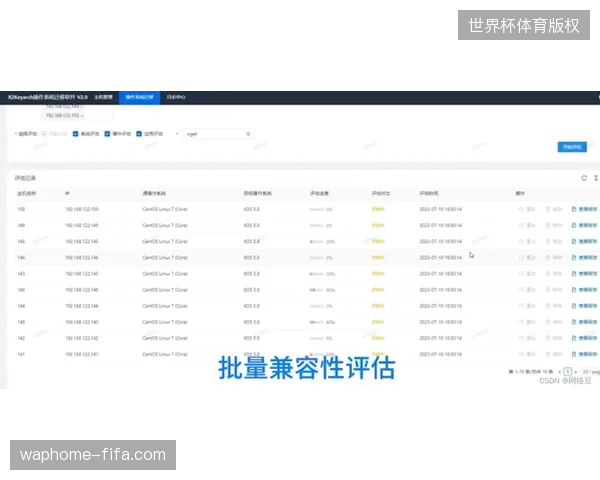600x480 pixels.
Task: Click the 评估进度 column header
Action: [x=319, y=193]
